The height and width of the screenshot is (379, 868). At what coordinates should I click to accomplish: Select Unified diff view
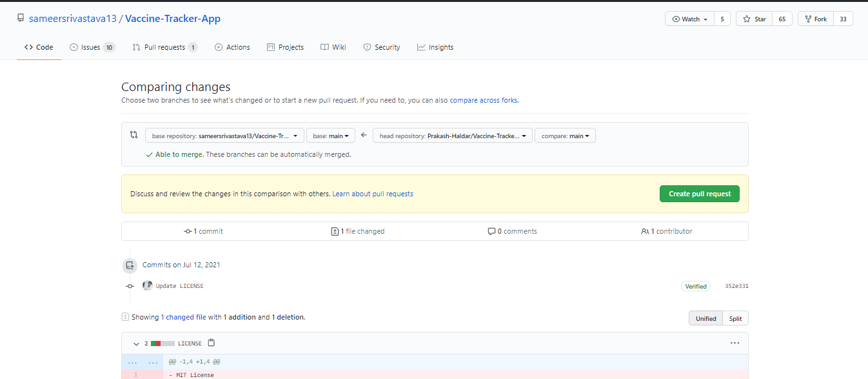(705, 318)
